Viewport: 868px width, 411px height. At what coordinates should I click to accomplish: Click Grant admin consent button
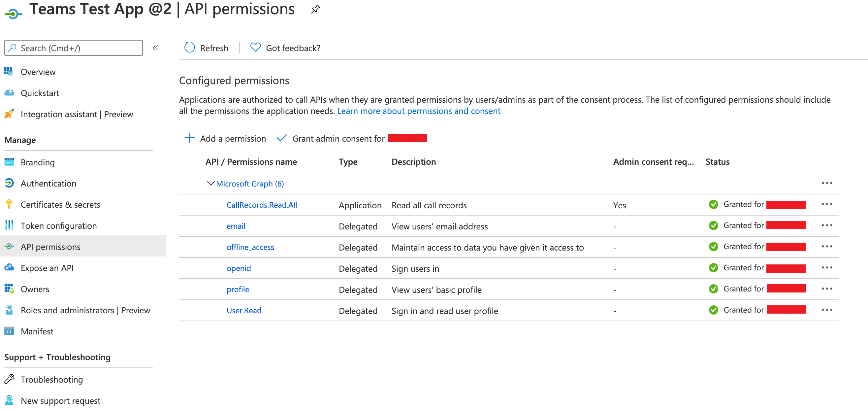(338, 138)
